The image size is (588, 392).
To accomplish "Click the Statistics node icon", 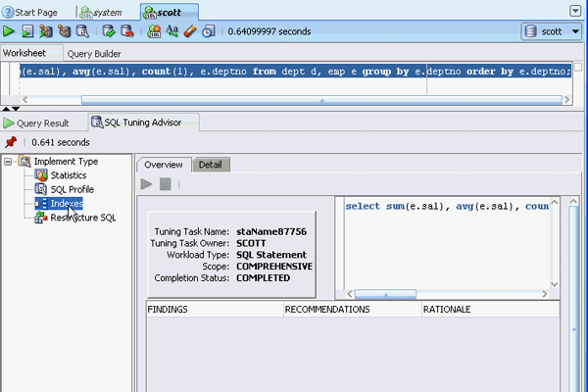I will (x=41, y=175).
